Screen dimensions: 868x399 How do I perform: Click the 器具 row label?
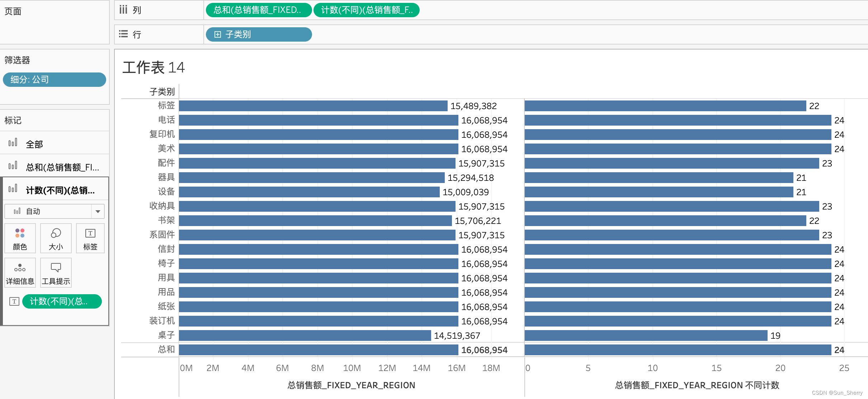coord(166,177)
